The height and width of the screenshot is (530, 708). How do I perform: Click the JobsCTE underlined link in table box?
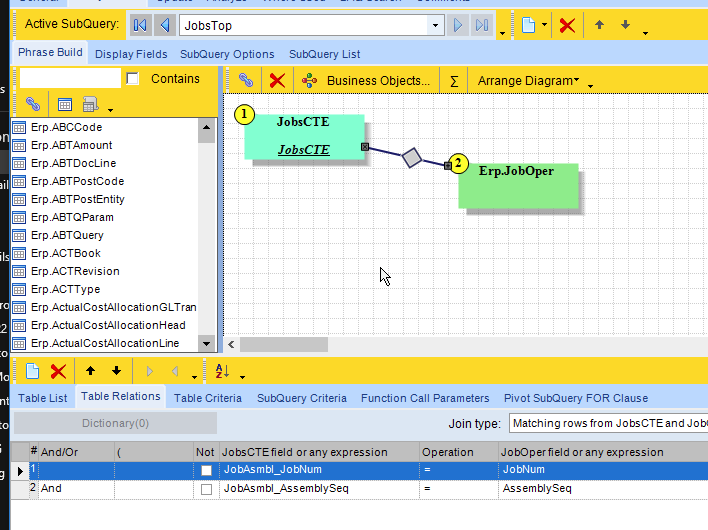click(x=303, y=149)
